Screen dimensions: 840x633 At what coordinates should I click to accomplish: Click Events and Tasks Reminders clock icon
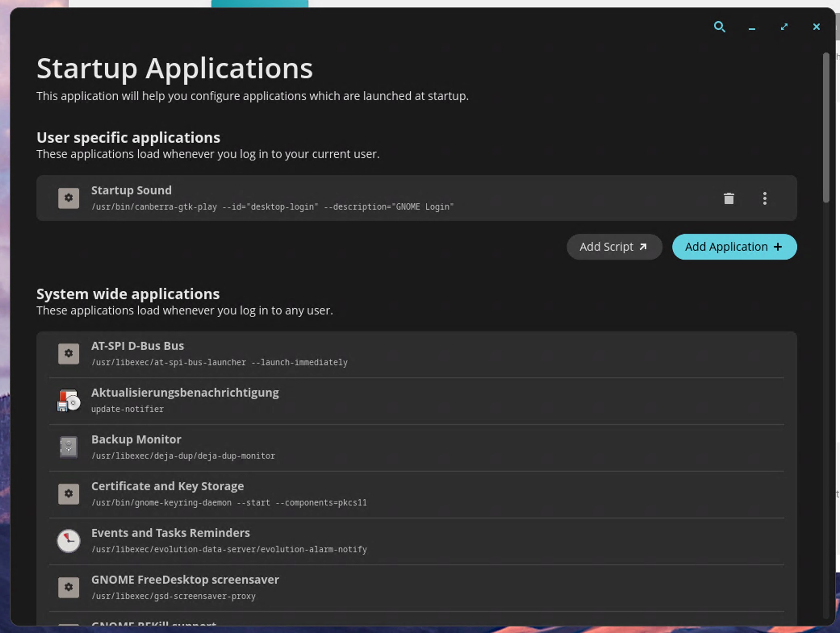69,541
